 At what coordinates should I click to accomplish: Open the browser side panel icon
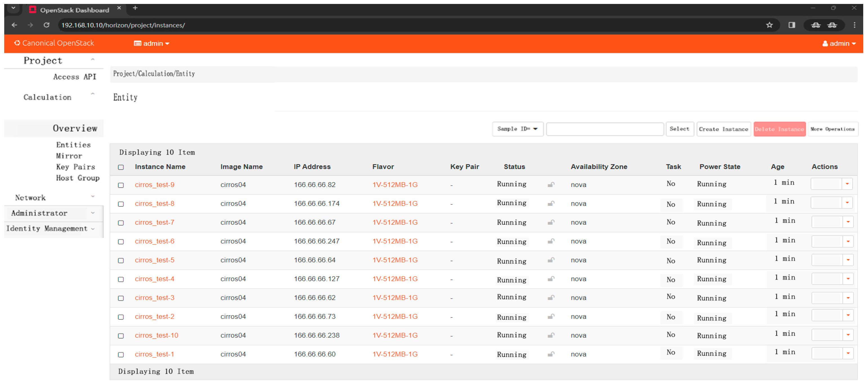coord(792,25)
